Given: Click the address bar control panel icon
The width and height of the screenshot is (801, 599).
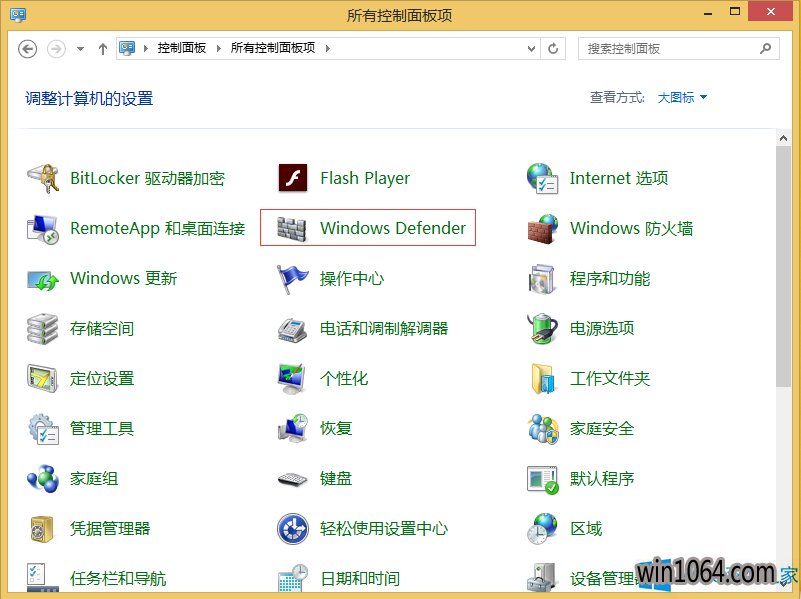Looking at the screenshot, I should tap(127, 48).
